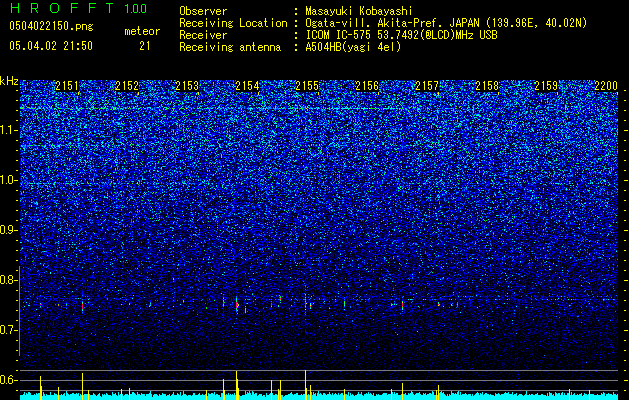Click the kHz axis unit label
This screenshot has height=400, width=629.
click(x=9, y=81)
